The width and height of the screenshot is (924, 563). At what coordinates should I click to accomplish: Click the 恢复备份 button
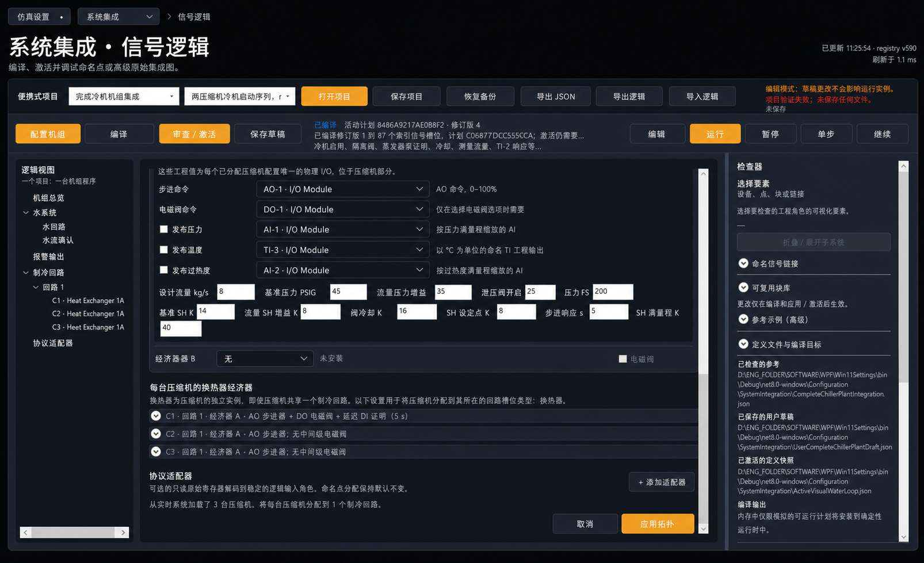480,96
